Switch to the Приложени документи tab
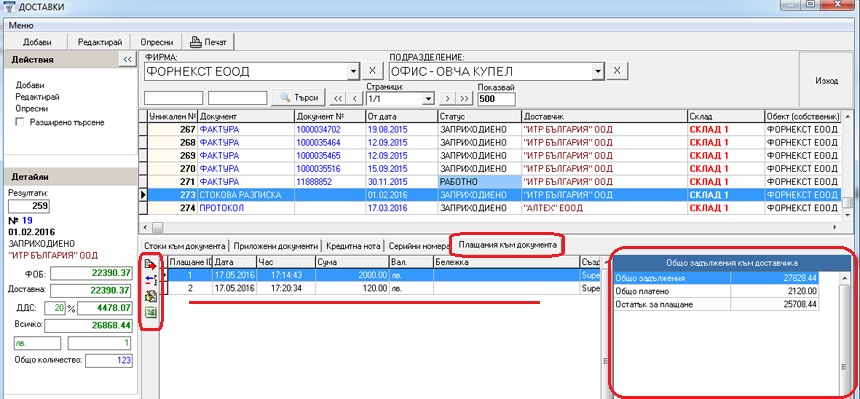The width and height of the screenshot is (860, 399). [x=275, y=245]
